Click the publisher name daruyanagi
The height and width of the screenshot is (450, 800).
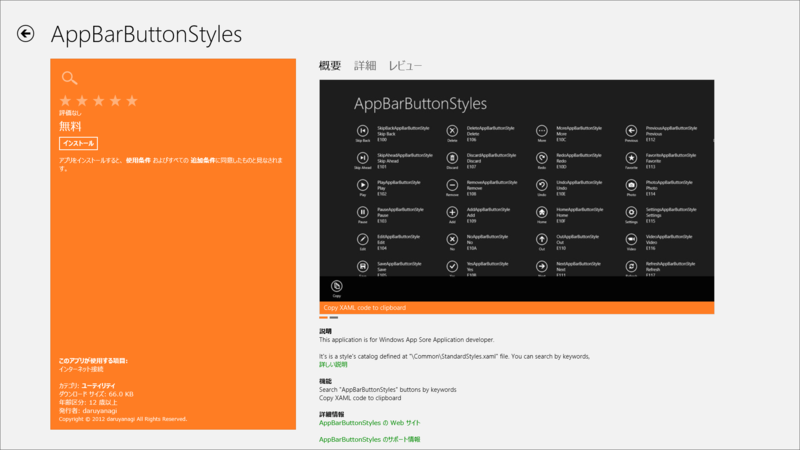[99, 411]
